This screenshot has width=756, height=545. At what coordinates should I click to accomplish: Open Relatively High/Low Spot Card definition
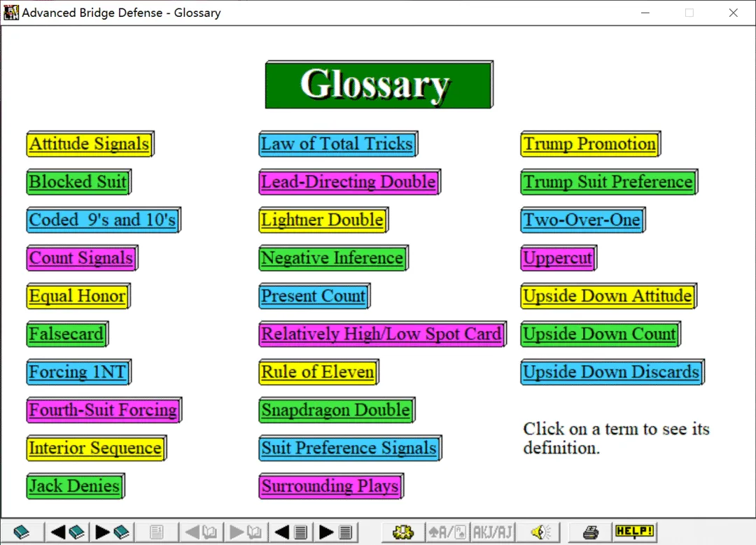(x=382, y=334)
